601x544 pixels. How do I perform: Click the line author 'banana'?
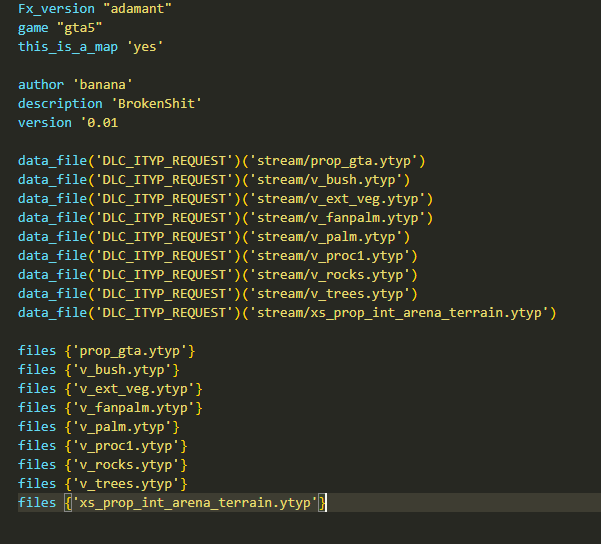(76, 85)
